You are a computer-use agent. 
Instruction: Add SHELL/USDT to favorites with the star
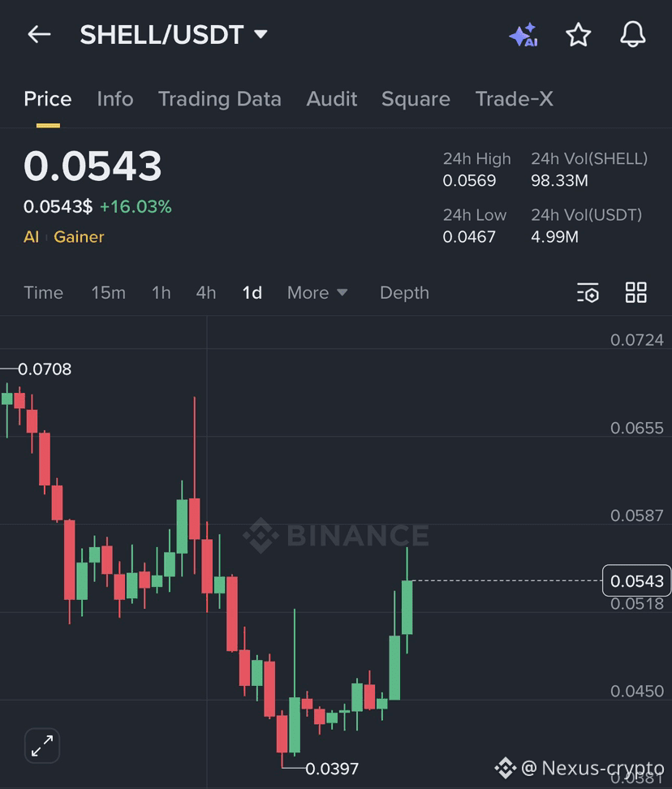[578, 35]
